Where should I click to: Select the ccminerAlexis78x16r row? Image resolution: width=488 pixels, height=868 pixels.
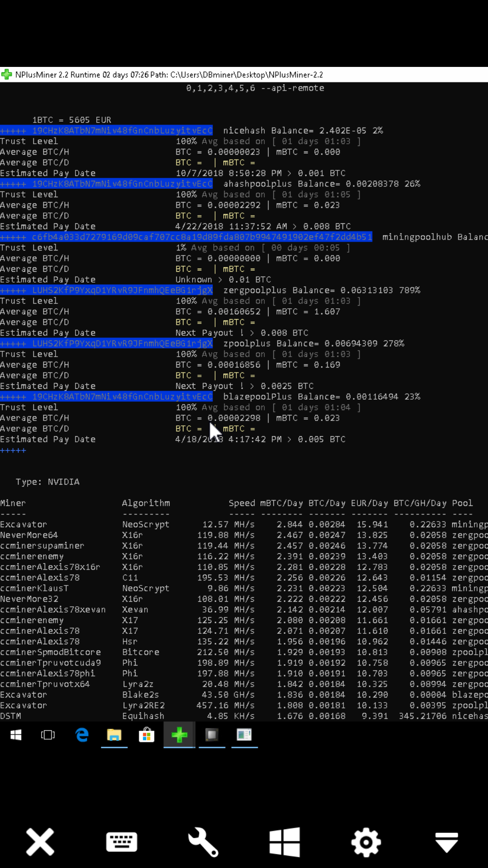pos(244,567)
